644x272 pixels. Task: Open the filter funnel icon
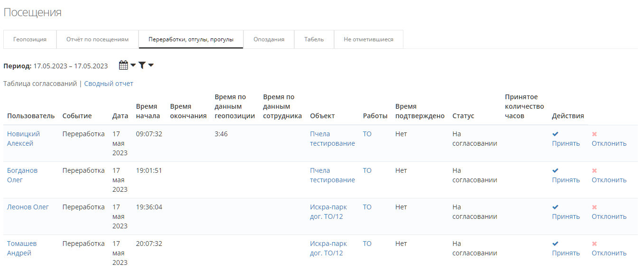click(x=142, y=66)
